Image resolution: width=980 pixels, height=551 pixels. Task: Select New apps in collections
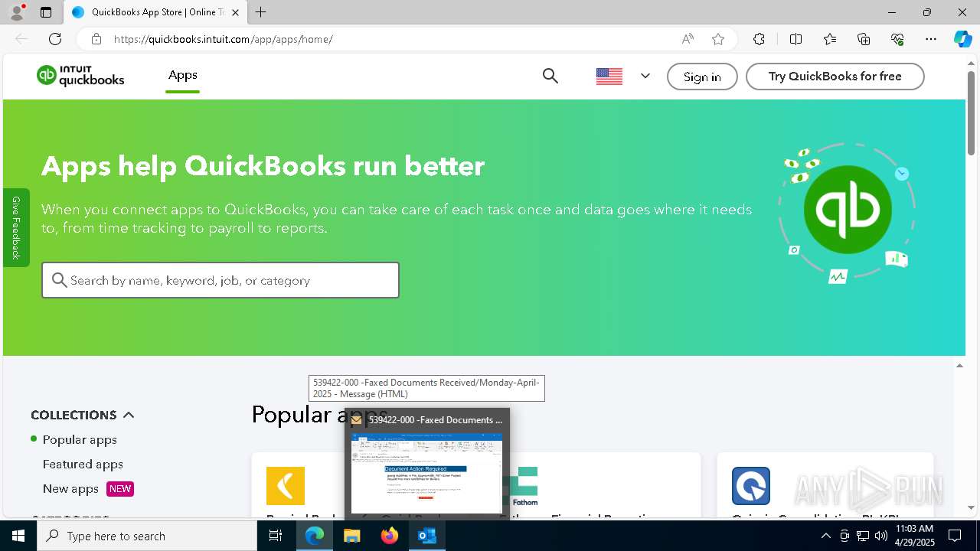point(70,488)
